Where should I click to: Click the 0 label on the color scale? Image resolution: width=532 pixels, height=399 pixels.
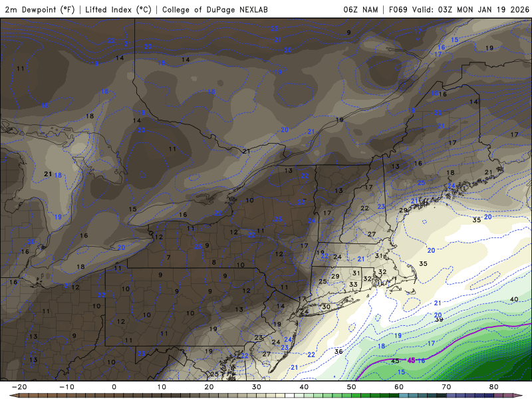[x=114, y=387]
